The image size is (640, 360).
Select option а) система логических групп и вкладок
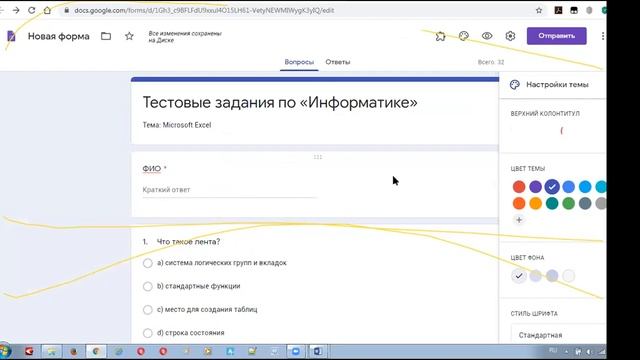tap(148, 263)
